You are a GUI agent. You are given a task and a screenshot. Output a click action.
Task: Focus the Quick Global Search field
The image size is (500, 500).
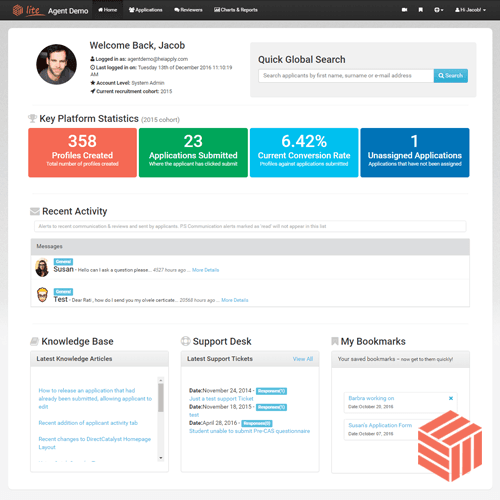coord(346,76)
